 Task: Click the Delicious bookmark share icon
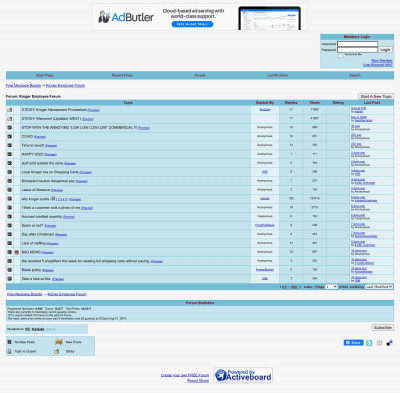[389, 343]
